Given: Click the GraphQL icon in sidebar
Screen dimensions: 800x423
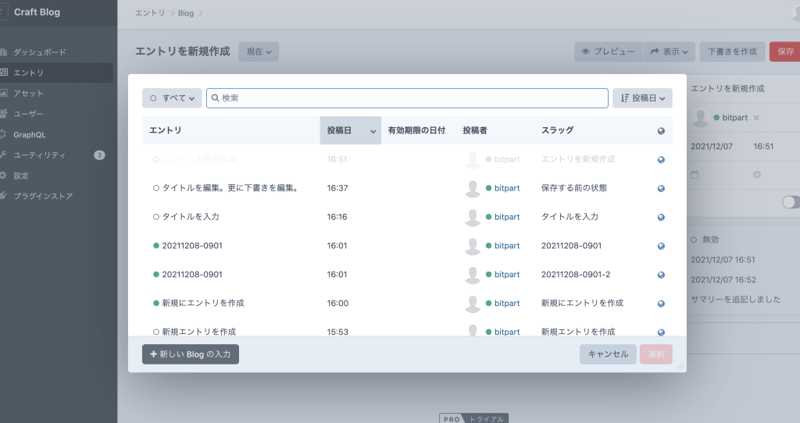Looking at the screenshot, I should point(5,134).
